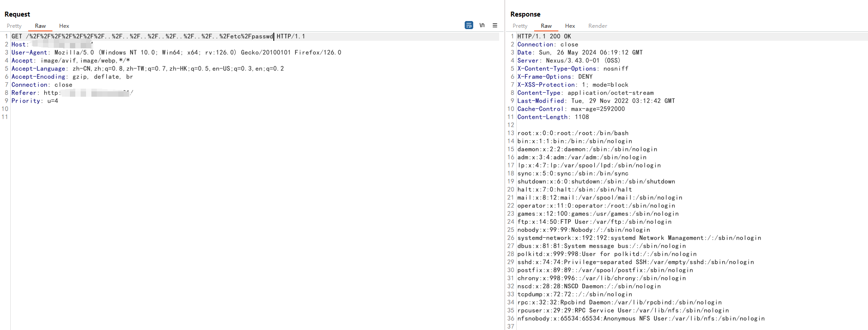
Task: Open the Response Render tab
Action: (x=598, y=26)
